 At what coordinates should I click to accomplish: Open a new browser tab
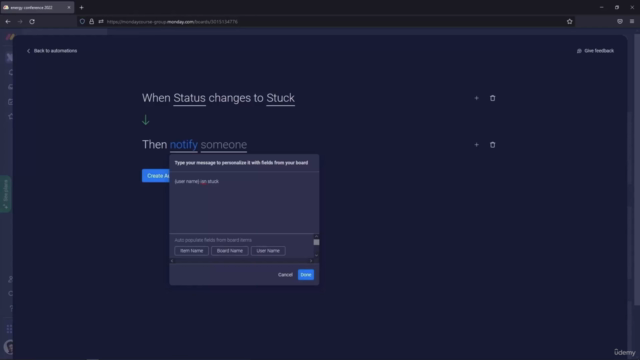(x=81, y=7)
